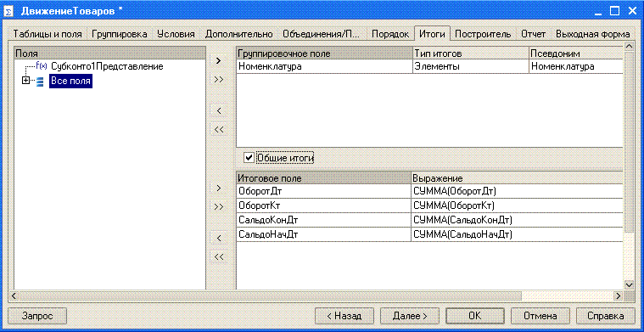Select the Итоги tab

[x=433, y=33]
